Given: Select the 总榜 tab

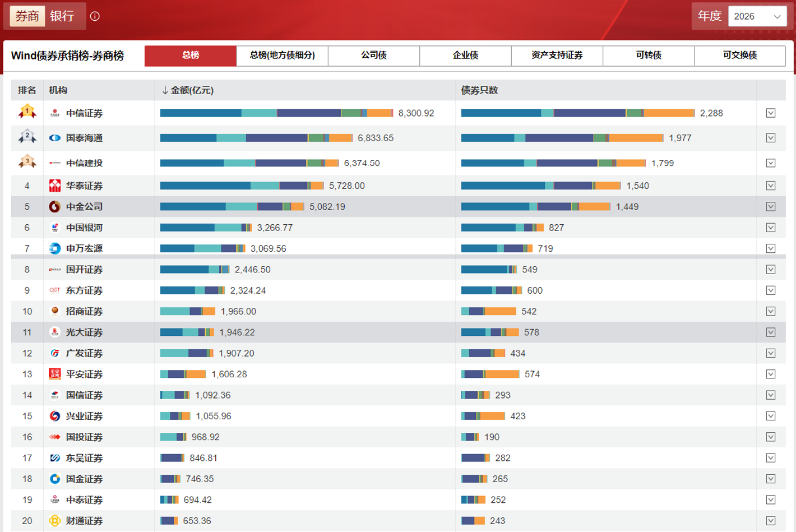Looking at the screenshot, I should point(191,55).
